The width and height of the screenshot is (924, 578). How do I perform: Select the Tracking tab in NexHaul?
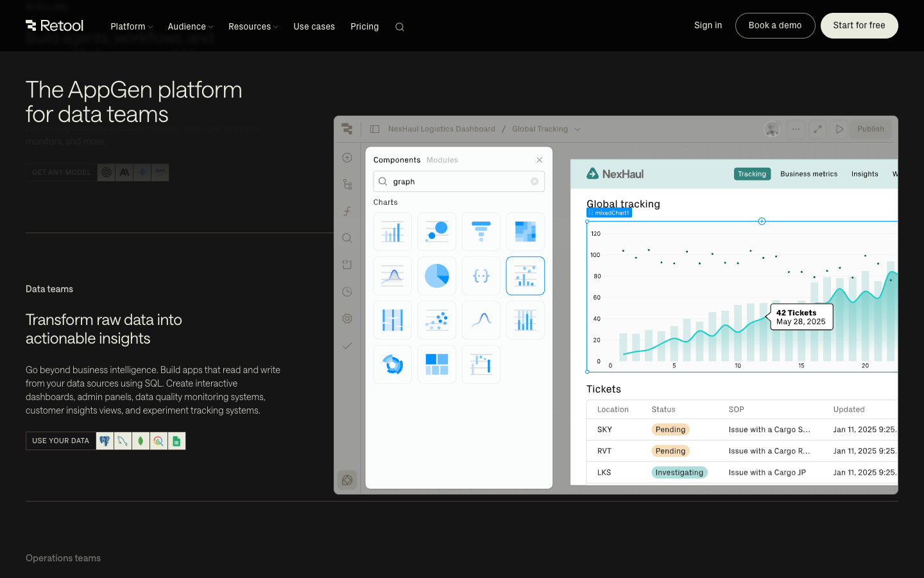752,174
